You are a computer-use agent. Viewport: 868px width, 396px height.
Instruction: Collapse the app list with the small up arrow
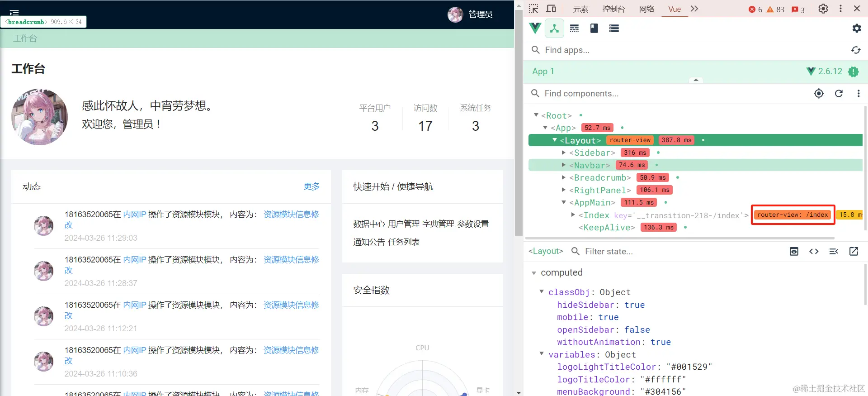coord(696,80)
